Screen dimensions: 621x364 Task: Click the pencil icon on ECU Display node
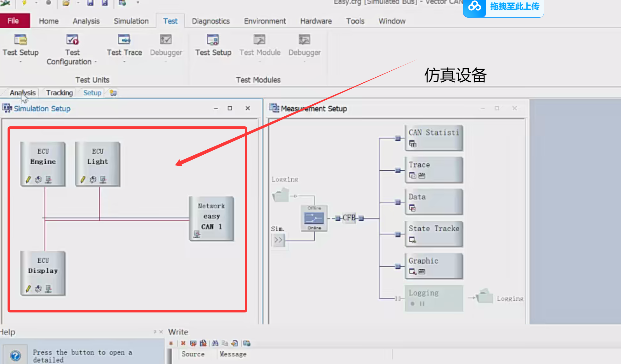click(28, 289)
